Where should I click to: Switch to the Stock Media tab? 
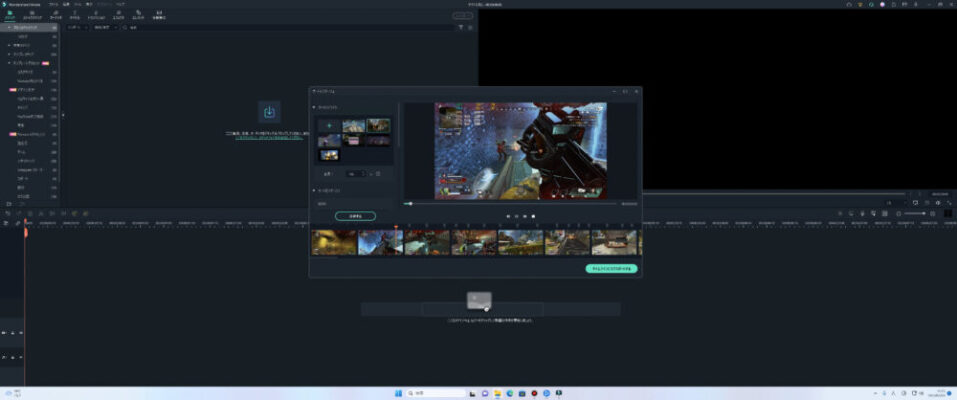pyautogui.click(x=32, y=15)
